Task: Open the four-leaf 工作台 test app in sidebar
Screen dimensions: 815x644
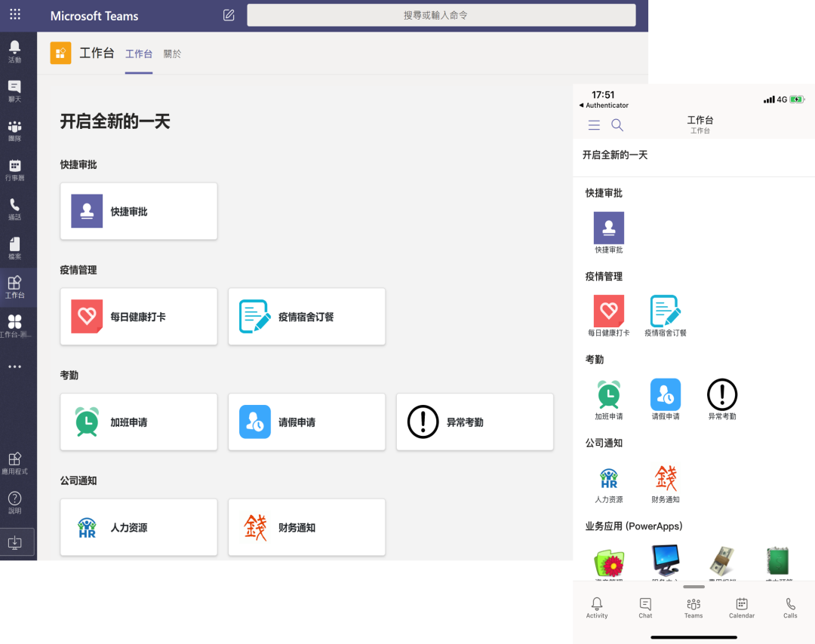Action: click(15, 327)
